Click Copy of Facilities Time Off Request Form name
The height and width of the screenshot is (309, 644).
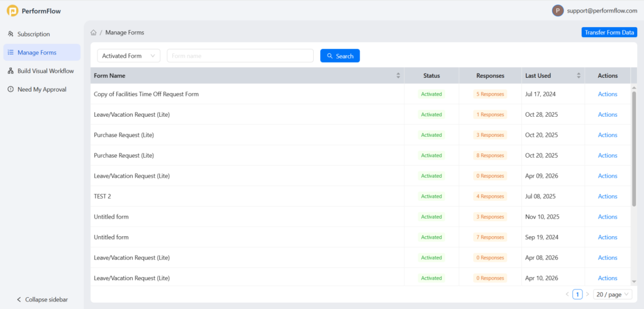146,94
